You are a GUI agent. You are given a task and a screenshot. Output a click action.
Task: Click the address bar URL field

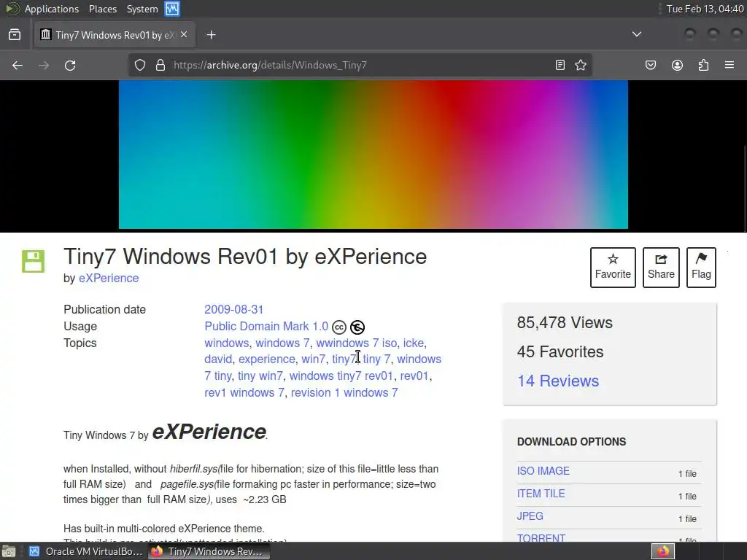click(360, 65)
